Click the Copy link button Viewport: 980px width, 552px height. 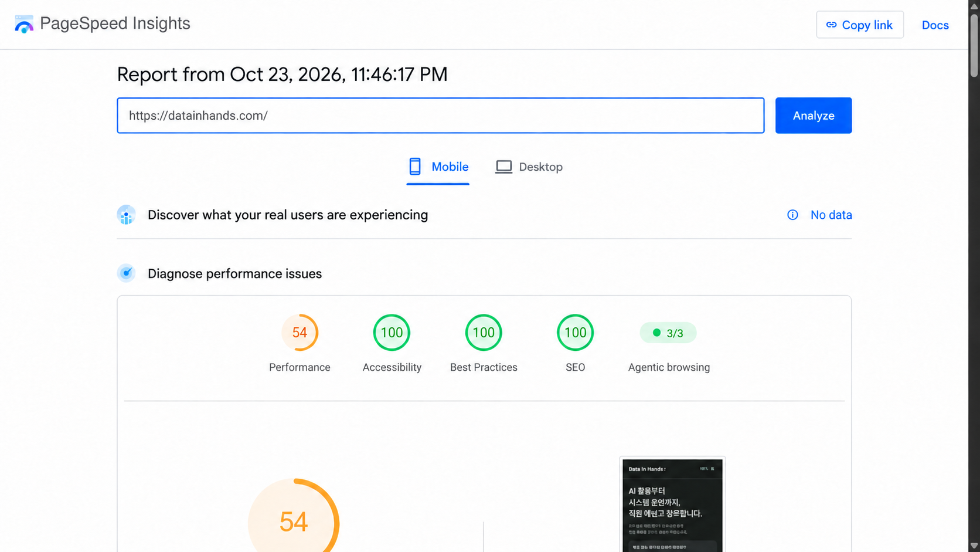[x=860, y=25]
